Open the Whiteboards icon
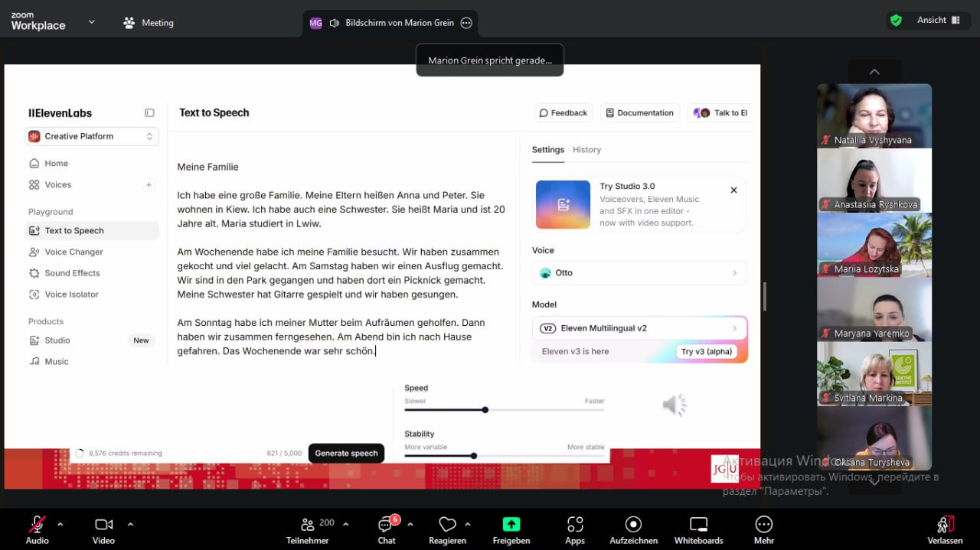Viewport: 980px width, 550px height. [x=698, y=525]
